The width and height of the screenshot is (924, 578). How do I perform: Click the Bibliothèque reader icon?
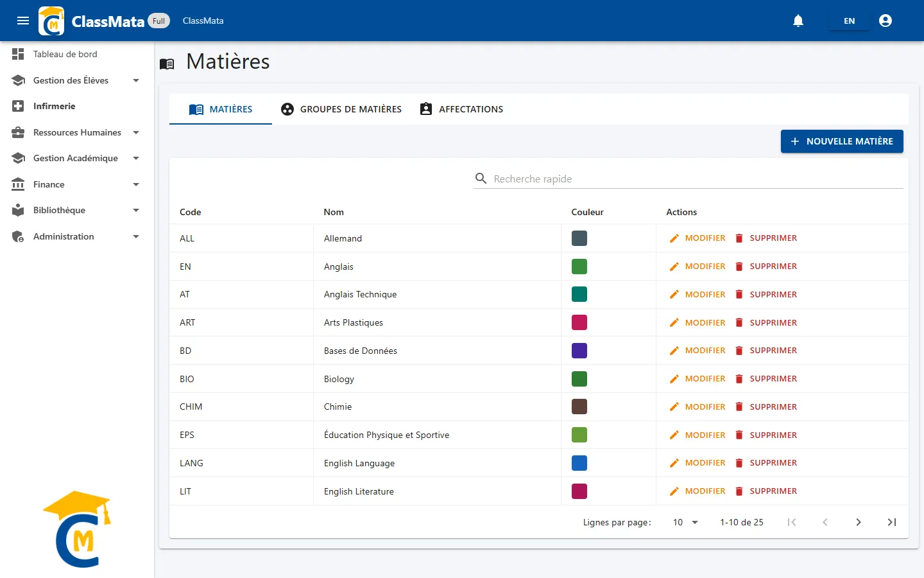tap(18, 210)
